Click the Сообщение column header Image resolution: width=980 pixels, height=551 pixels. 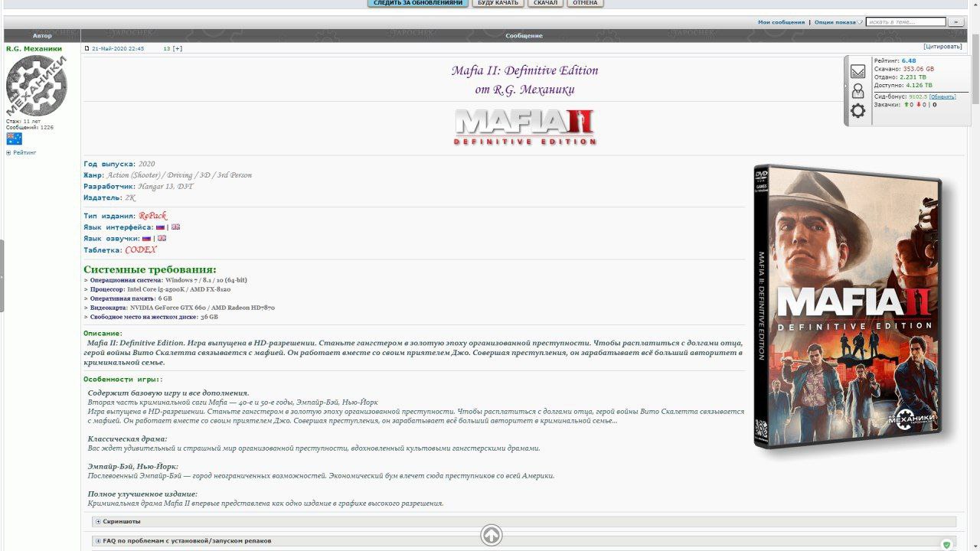[x=524, y=35]
